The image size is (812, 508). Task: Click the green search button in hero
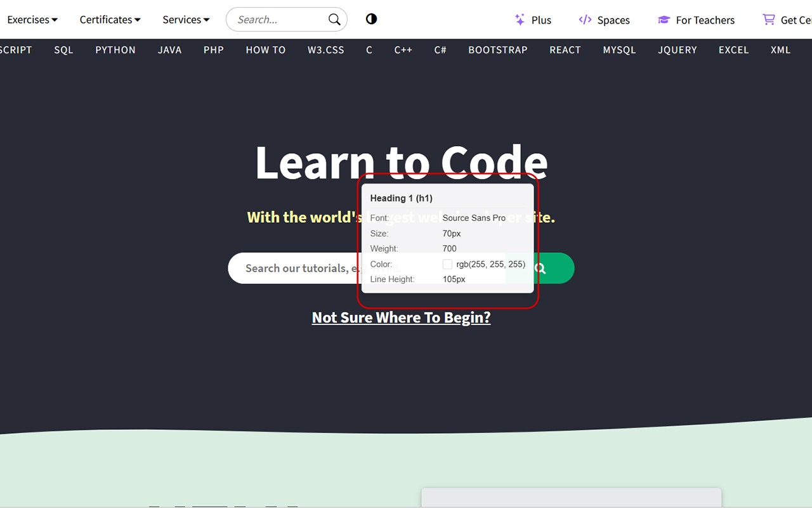tap(540, 269)
